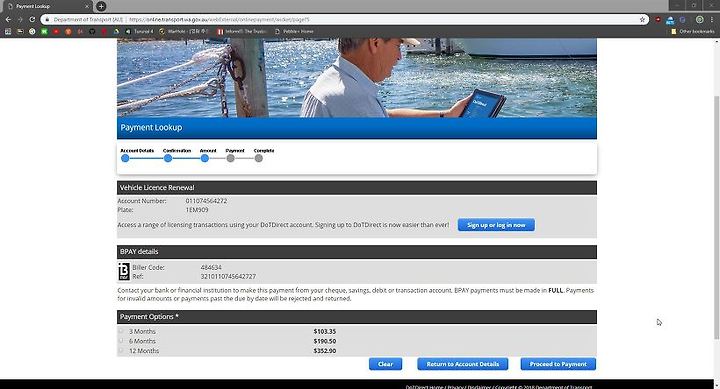
Task: Select the 6 Months payment option
Action: (121, 341)
